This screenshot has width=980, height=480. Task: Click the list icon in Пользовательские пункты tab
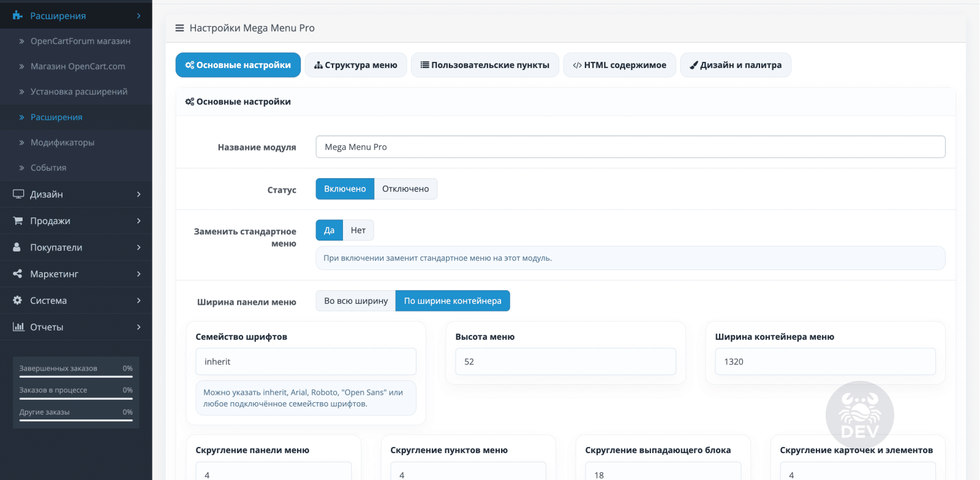[x=424, y=65]
